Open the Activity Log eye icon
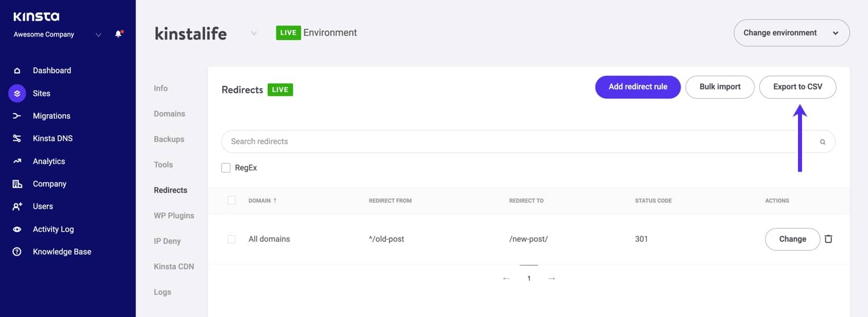Image resolution: width=868 pixels, height=317 pixels. [x=17, y=229]
